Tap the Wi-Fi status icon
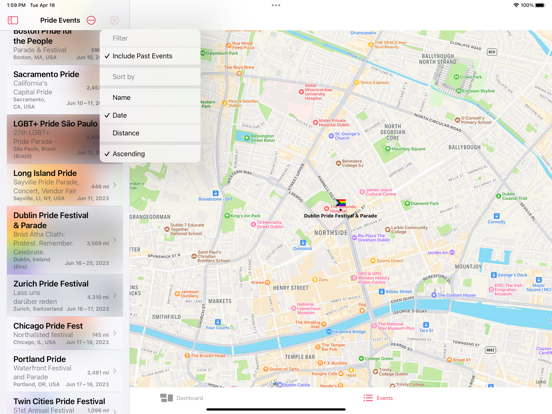Screen dimensions: 552x414 point(516,5)
